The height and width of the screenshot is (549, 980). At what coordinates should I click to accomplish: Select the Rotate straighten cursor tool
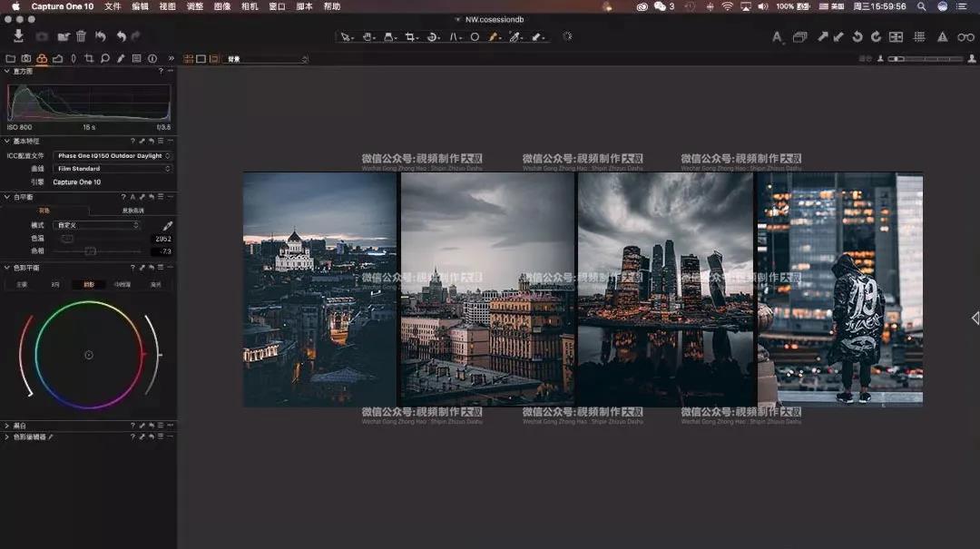433,37
